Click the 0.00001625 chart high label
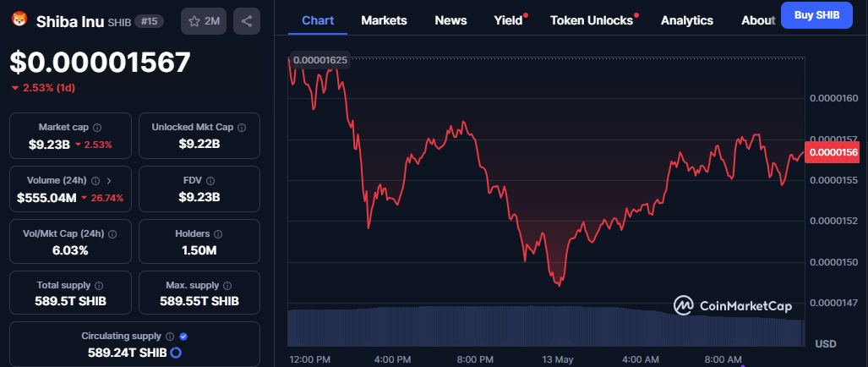 point(320,60)
